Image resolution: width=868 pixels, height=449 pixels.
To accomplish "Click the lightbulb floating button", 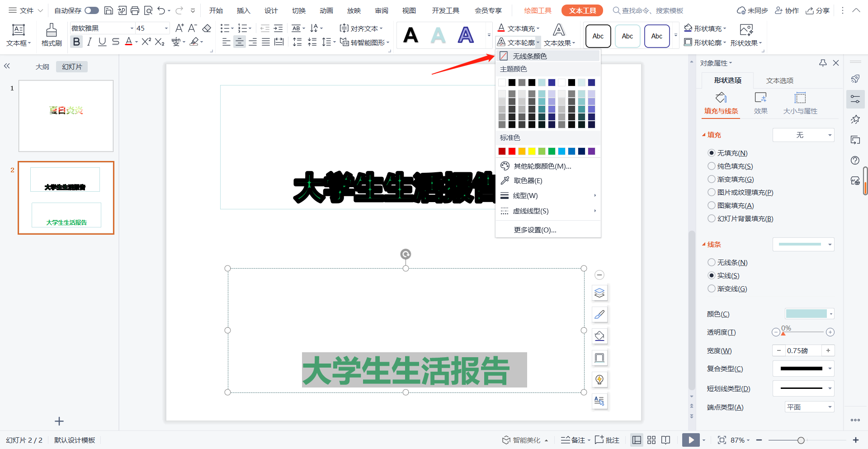I will [599, 380].
